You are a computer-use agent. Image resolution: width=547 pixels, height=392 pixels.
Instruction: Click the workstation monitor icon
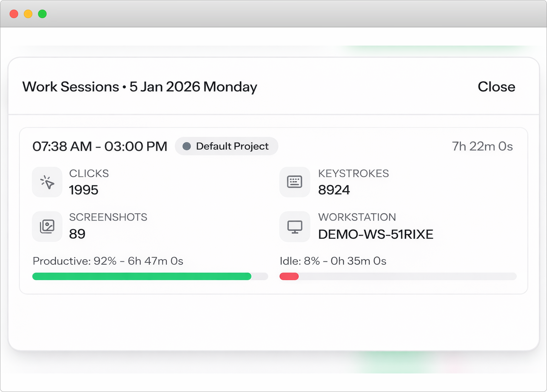294,227
